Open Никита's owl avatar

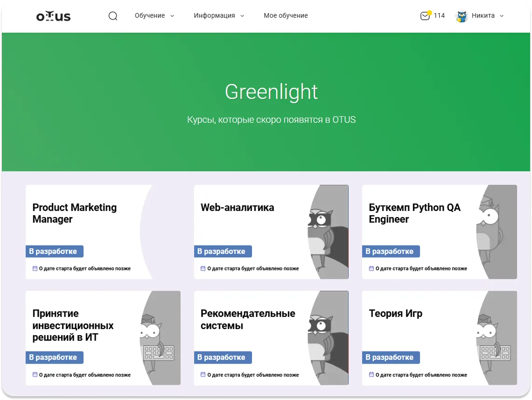462,16
